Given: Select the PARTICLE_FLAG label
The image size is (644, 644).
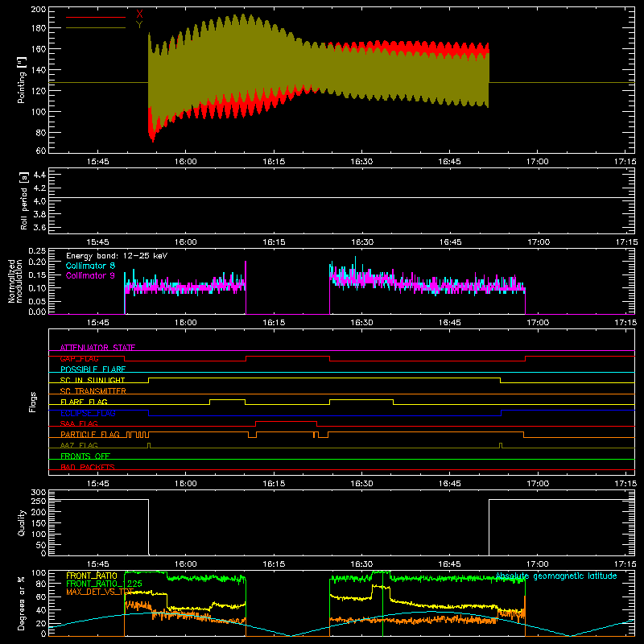Looking at the screenshot, I should pos(90,434).
